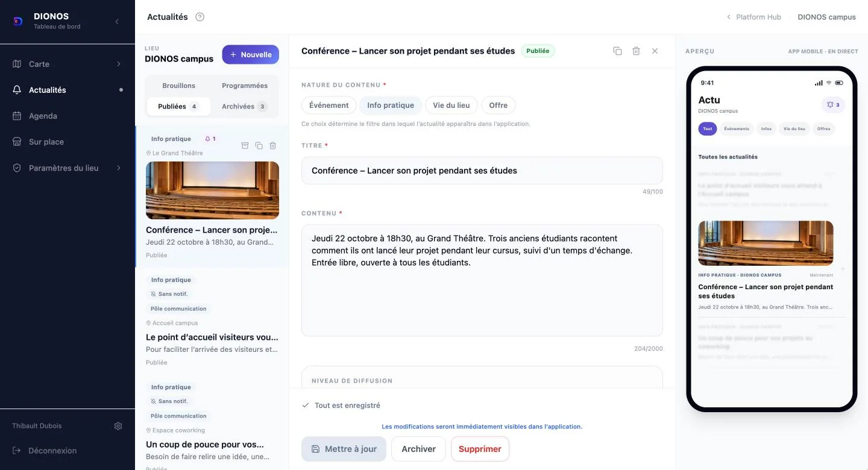Choose Événement as content type
This screenshot has height=470, width=868.
329,105
